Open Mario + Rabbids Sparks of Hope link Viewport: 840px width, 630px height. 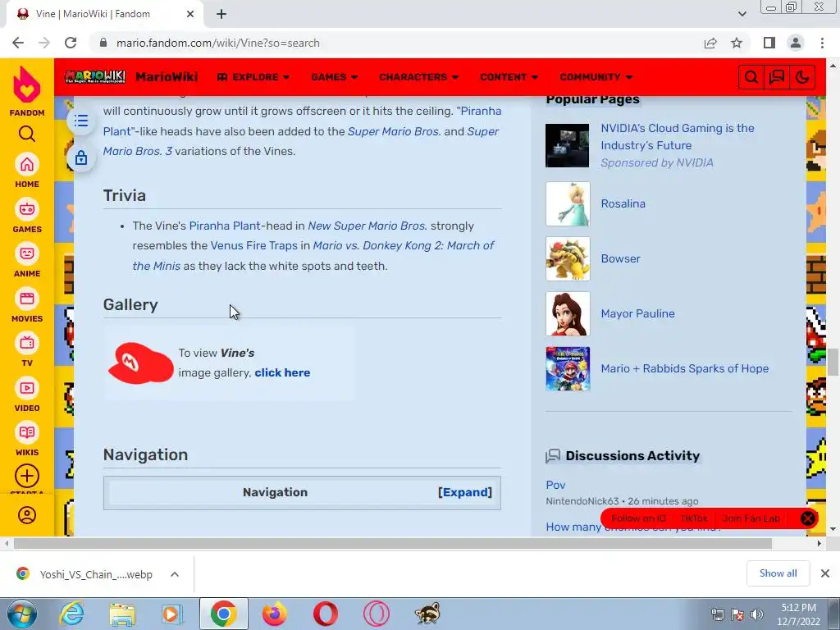coord(685,368)
